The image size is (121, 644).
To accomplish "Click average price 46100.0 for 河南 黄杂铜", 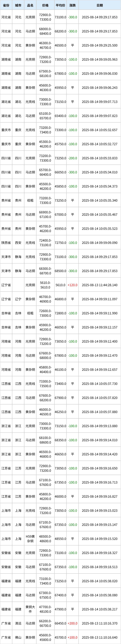I will [x=60, y=370].
